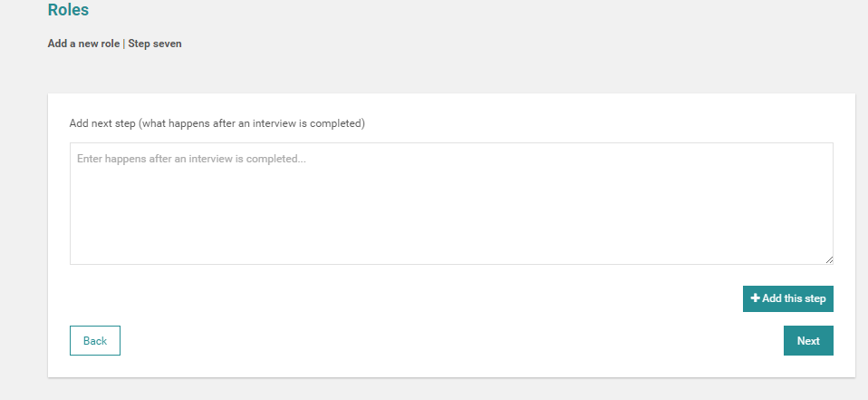Select the Step seven breadcrumb label
The height and width of the screenshot is (400, 868).
pyautogui.click(x=155, y=44)
